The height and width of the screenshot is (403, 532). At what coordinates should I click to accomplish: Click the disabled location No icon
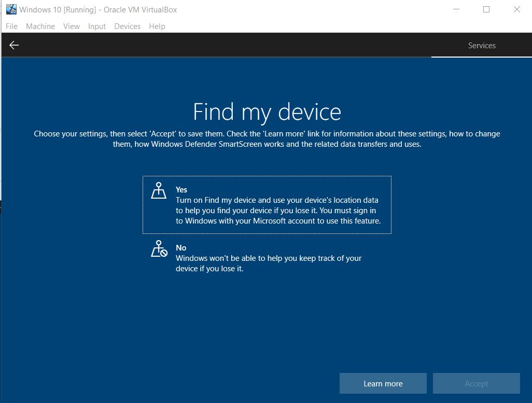159,249
